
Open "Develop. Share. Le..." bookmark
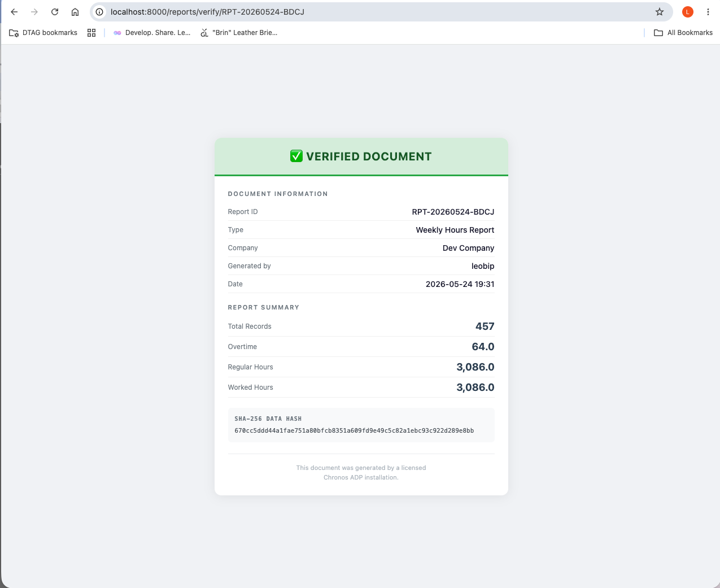coord(152,33)
